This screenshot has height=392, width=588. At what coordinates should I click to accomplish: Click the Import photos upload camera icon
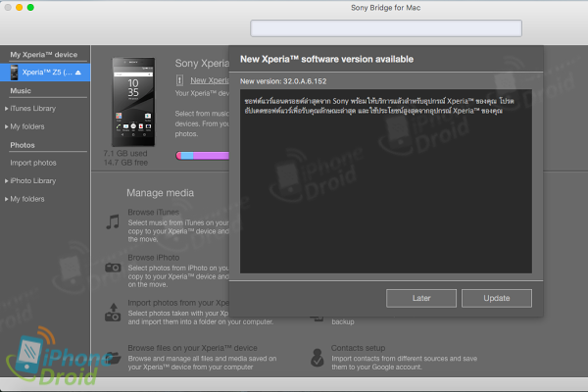click(x=113, y=313)
